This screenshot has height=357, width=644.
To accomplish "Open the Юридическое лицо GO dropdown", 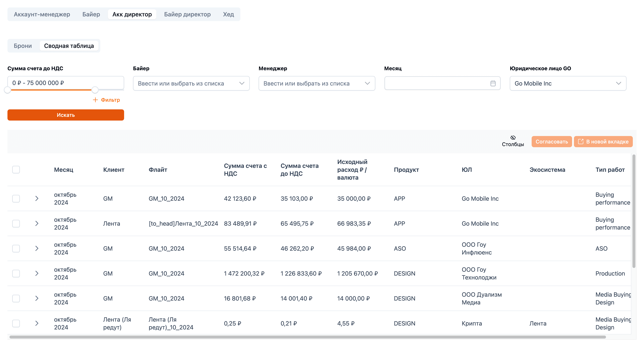I will click(568, 83).
